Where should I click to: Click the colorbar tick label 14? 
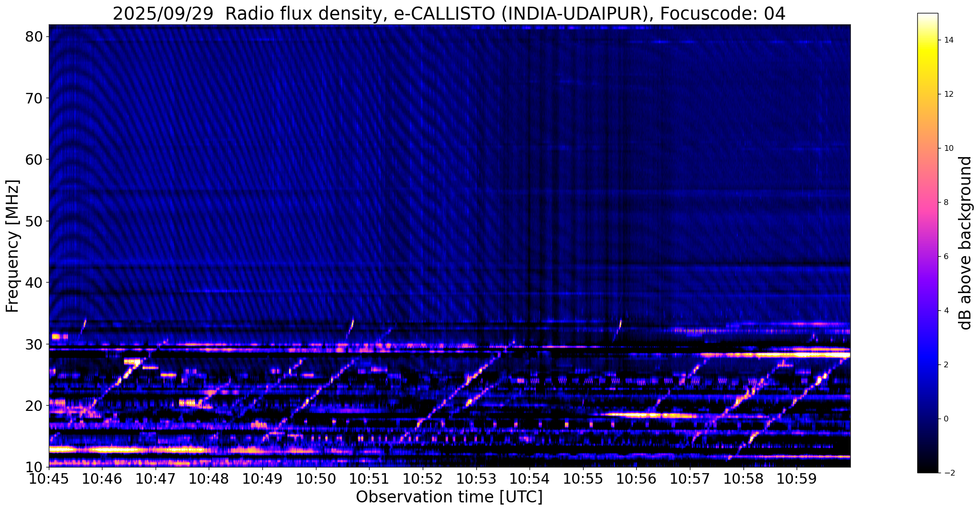[x=948, y=40]
